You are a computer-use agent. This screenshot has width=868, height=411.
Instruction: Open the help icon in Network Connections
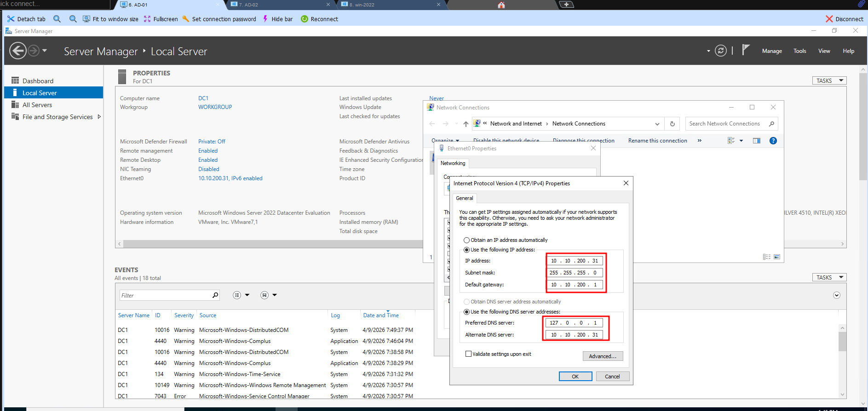coord(773,141)
